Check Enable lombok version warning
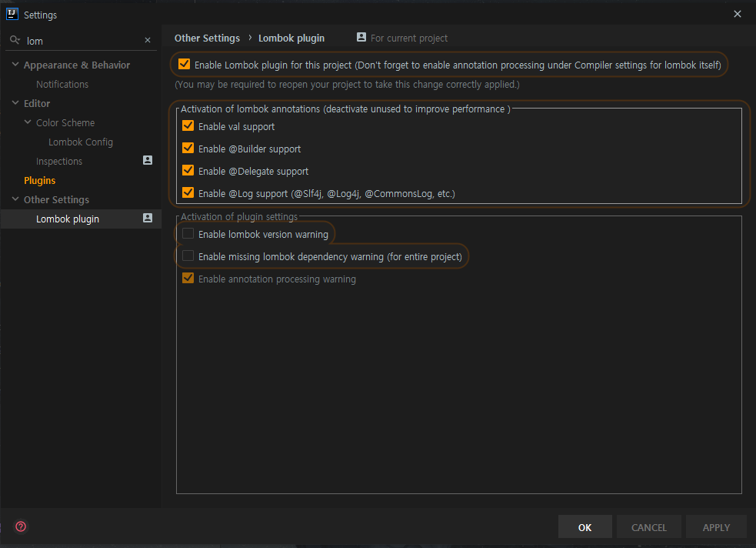This screenshot has height=548, width=756. (x=188, y=233)
